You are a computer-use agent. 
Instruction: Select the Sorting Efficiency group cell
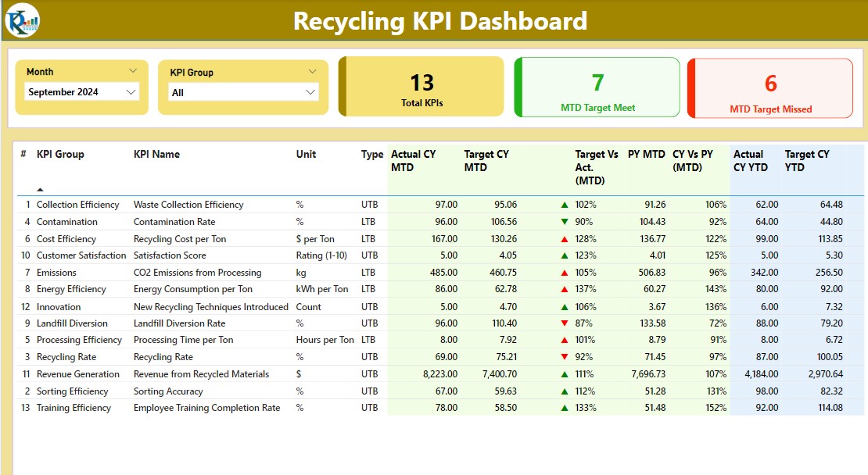[73, 391]
